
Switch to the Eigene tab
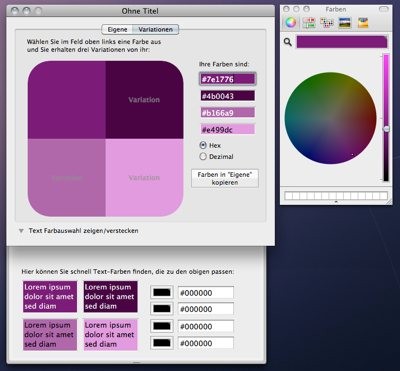coord(117,29)
